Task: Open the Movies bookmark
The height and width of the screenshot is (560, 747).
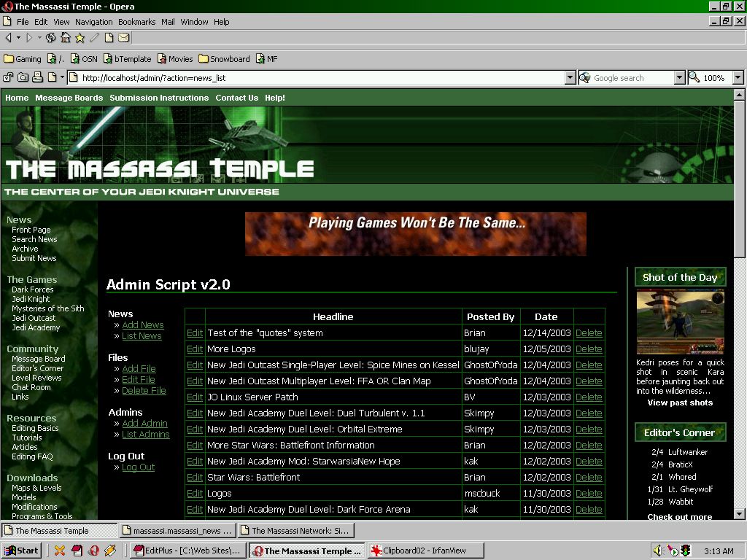Action: (x=175, y=59)
